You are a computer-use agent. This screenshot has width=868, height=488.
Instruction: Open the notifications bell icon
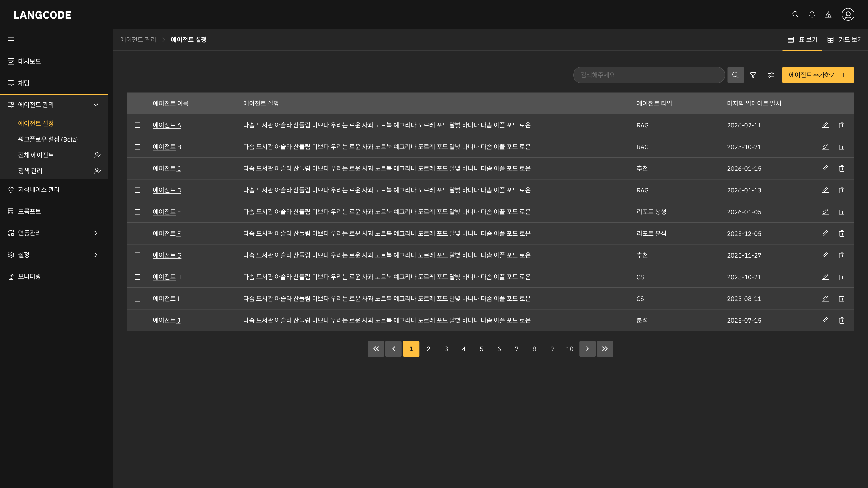(812, 14)
